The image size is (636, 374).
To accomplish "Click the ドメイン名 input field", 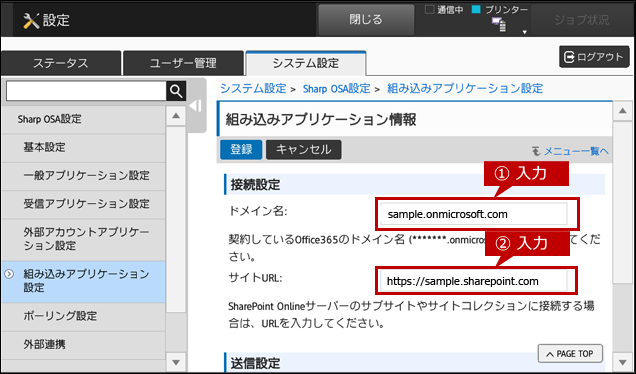I will tap(474, 214).
